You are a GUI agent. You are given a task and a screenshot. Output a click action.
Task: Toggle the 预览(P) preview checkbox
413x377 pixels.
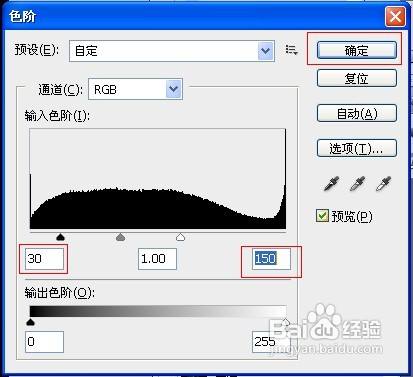tap(322, 216)
